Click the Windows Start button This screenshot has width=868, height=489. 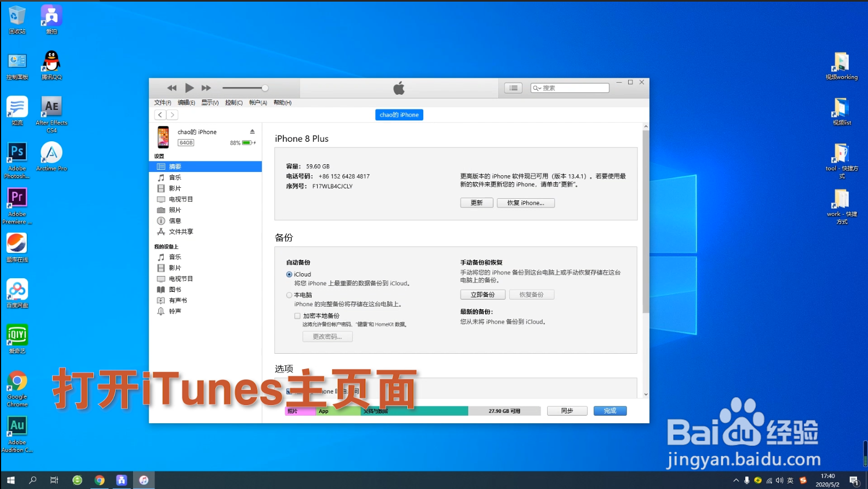tap(10, 480)
